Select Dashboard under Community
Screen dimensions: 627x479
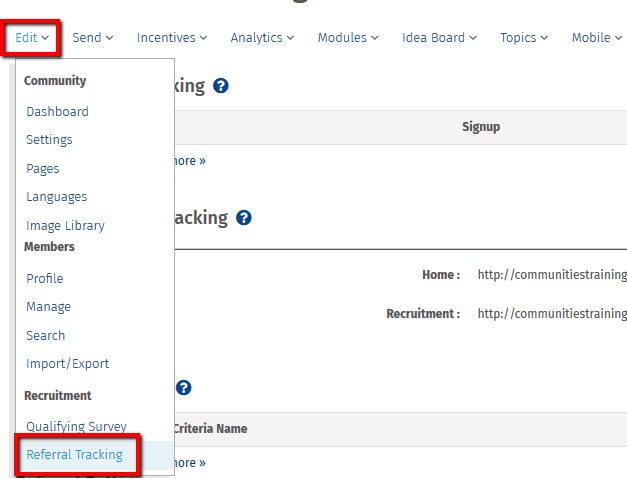coord(57,112)
